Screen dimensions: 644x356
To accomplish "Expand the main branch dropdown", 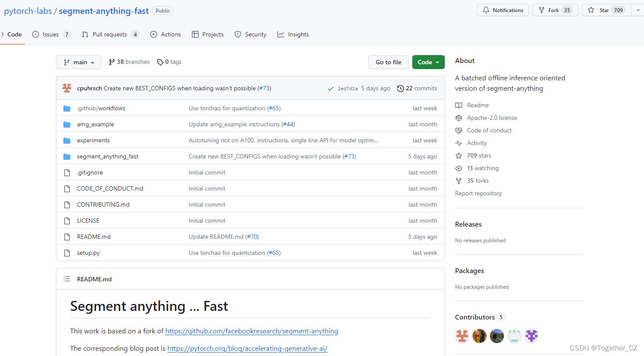I will (79, 62).
